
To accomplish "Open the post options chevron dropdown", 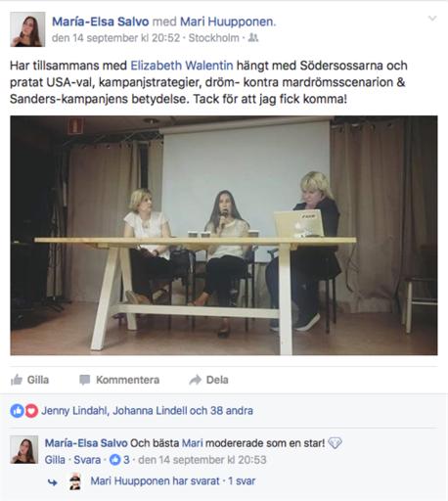I will (432, 19).
